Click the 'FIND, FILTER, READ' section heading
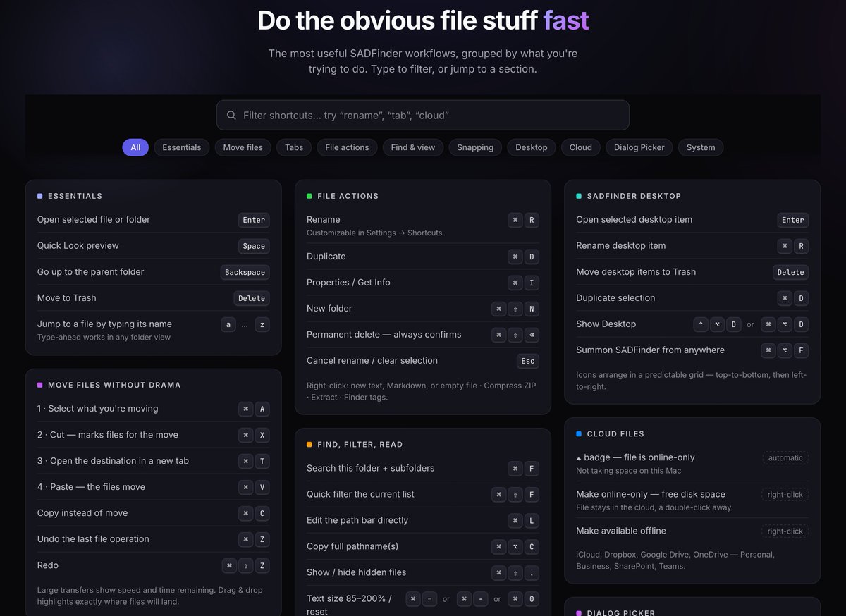 360,445
